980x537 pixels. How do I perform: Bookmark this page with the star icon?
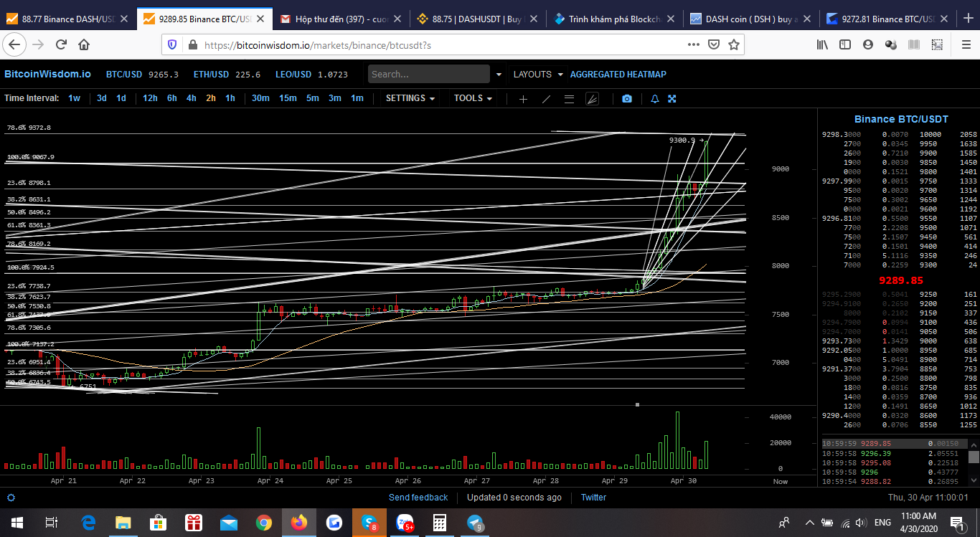point(734,44)
